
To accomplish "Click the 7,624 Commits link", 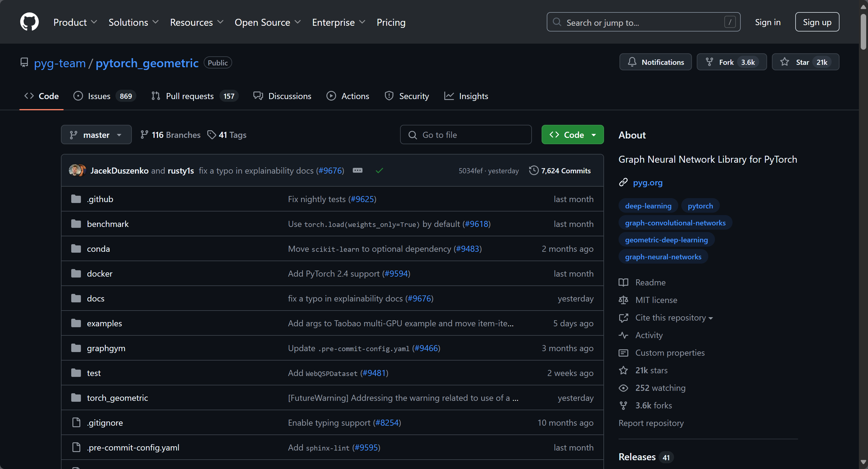I will tap(560, 171).
